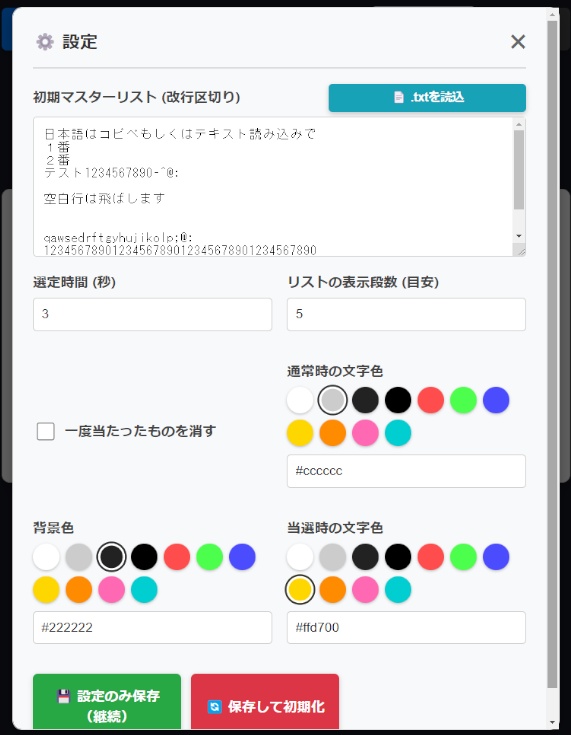This screenshot has height=735, width=571.
Task: Click the リストの表示段数 input field
Action: 406,314
